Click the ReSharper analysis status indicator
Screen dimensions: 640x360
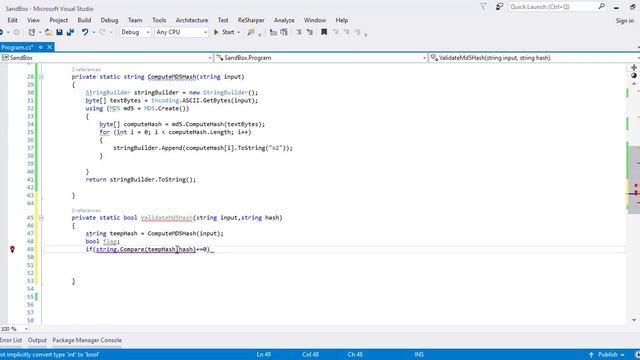[x=634, y=76]
